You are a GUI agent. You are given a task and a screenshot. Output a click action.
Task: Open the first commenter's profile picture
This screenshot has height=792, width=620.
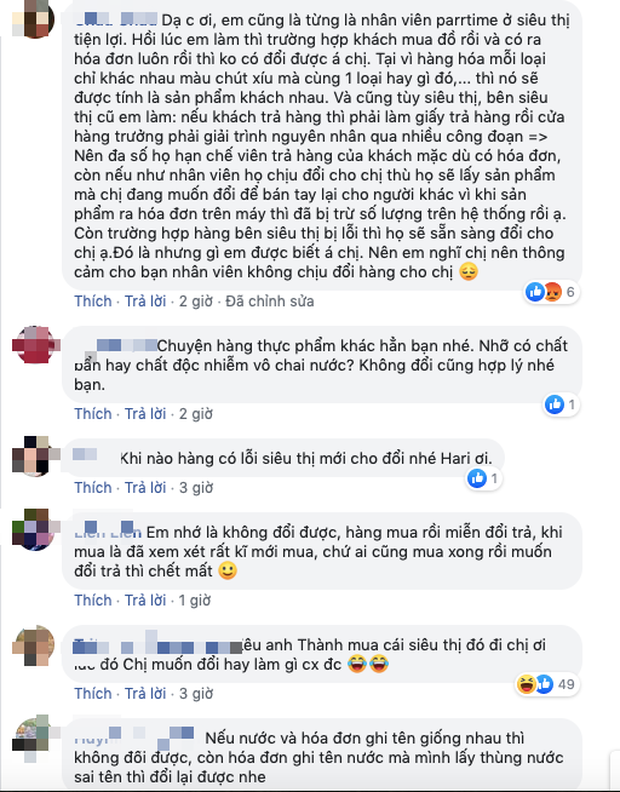pyautogui.click(x=33, y=19)
